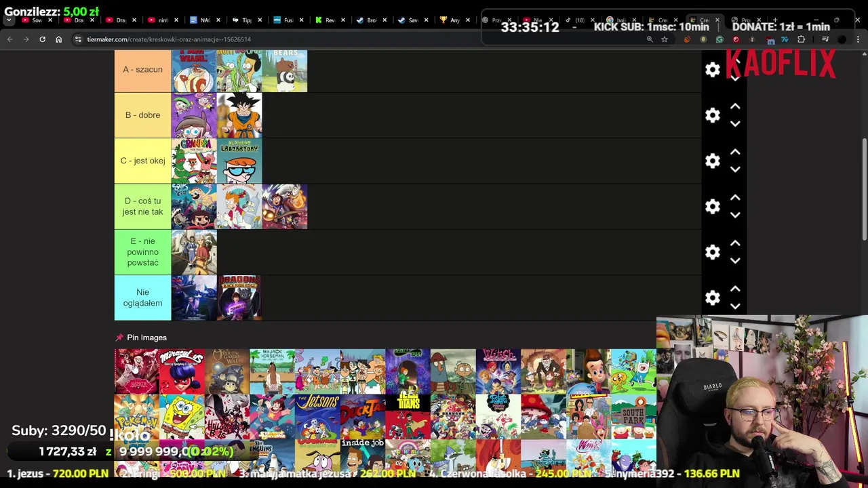Move C - jest okej tier up

735,152
